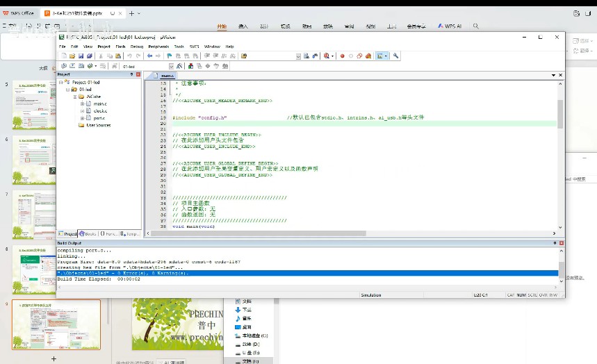Viewport: 597px width, 364px height.
Task: Start the debug session magnifier icon
Action: [326, 56]
